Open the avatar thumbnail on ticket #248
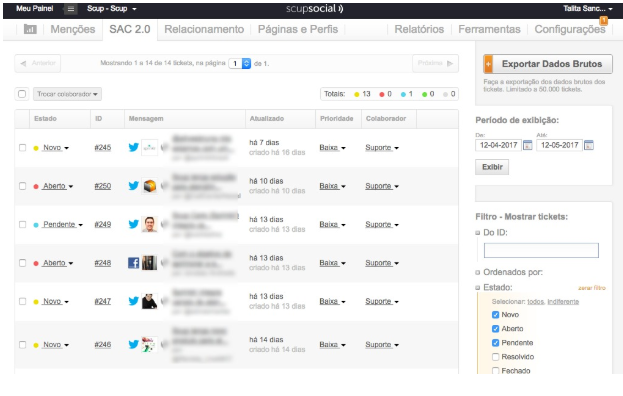 pyautogui.click(x=149, y=263)
